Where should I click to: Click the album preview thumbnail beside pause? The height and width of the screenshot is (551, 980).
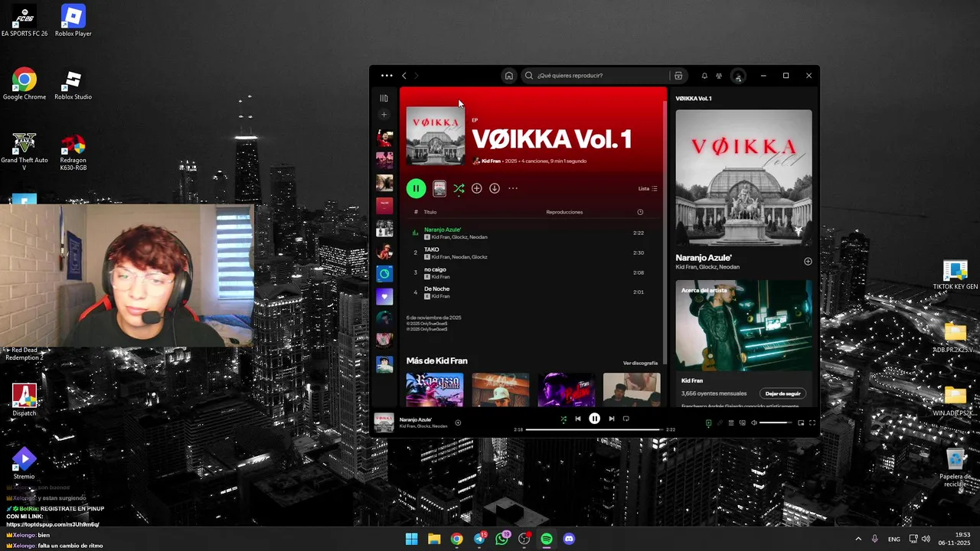pos(439,188)
